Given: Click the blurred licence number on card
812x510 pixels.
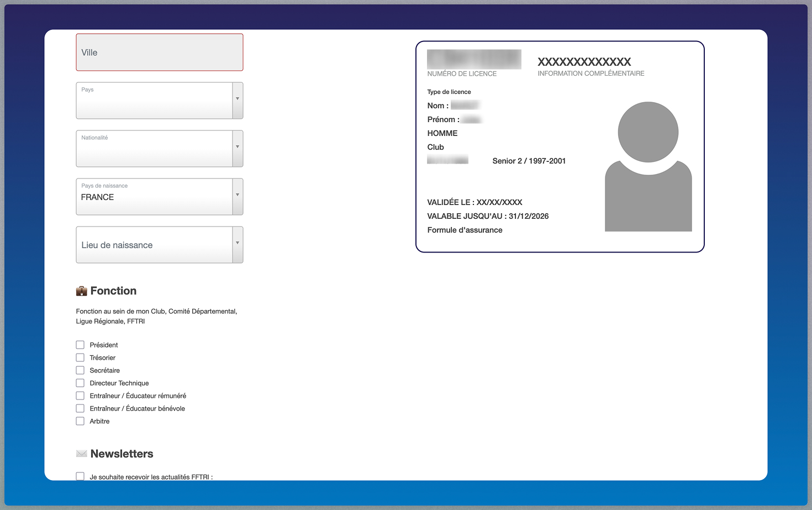Looking at the screenshot, I should (x=474, y=59).
